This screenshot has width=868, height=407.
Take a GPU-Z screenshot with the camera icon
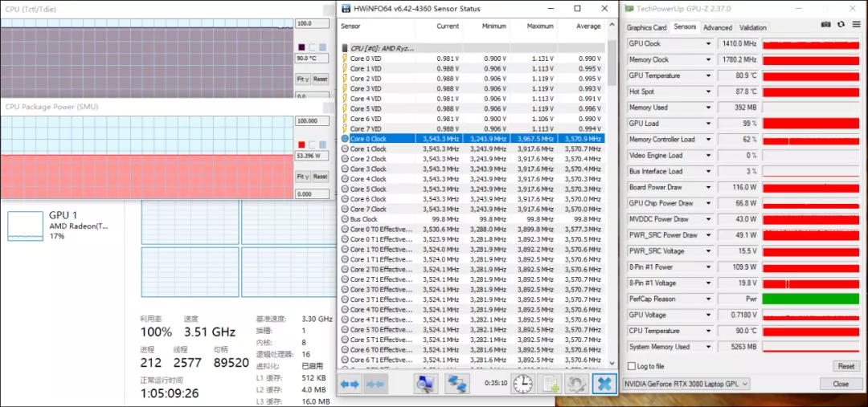pyautogui.click(x=826, y=24)
